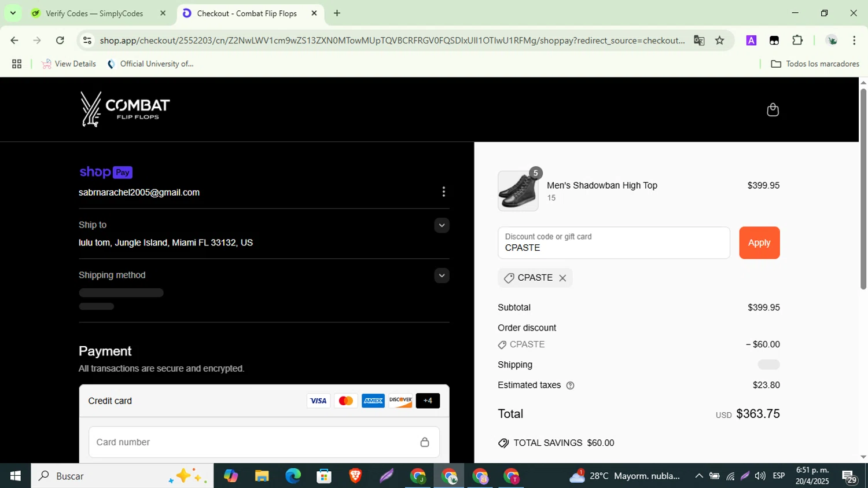Click the Visa card logo
868x488 pixels.
pyautogui.click(x=318, y=401)
